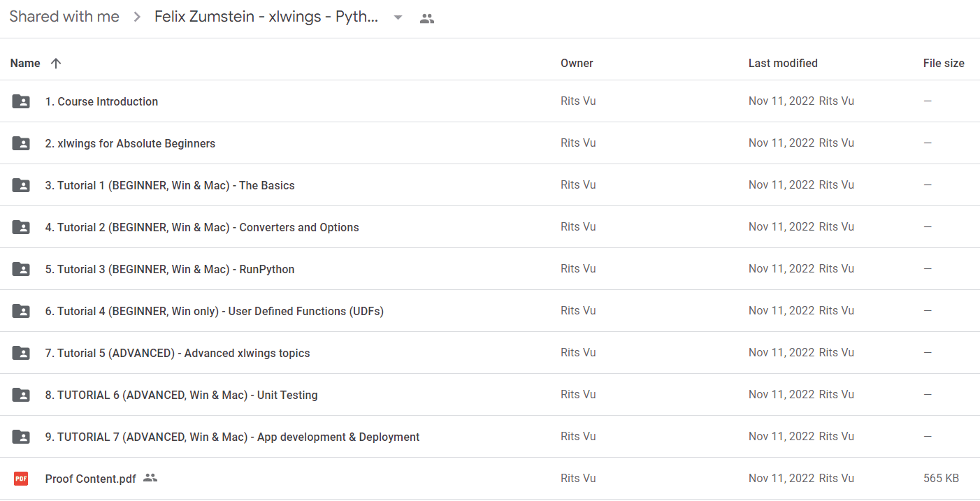Click 'Nov 11, 2022' in xlwings Absolute Beginners row
Image resolution: width=980 pixels, height=501 pixels.
(781, 143)
